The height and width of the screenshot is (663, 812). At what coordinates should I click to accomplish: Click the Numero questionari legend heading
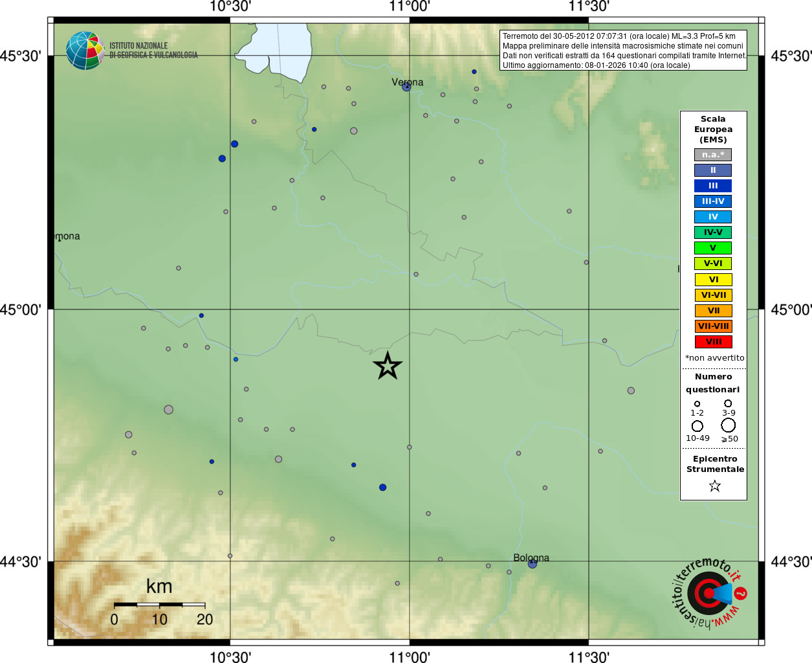713,383
